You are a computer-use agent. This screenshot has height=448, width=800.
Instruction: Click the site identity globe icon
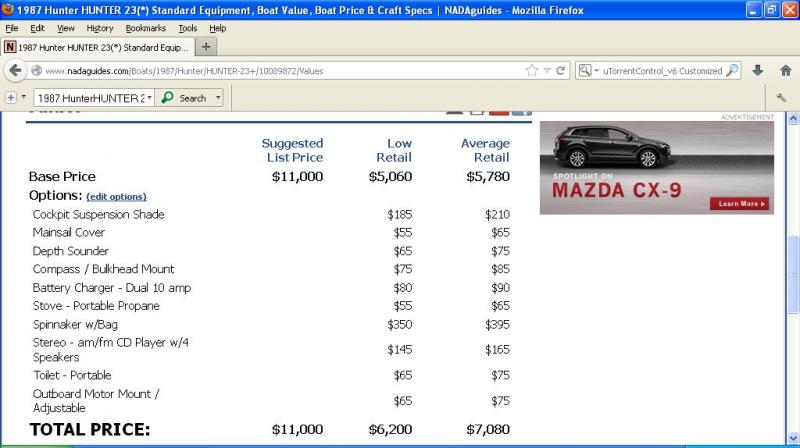36,71
